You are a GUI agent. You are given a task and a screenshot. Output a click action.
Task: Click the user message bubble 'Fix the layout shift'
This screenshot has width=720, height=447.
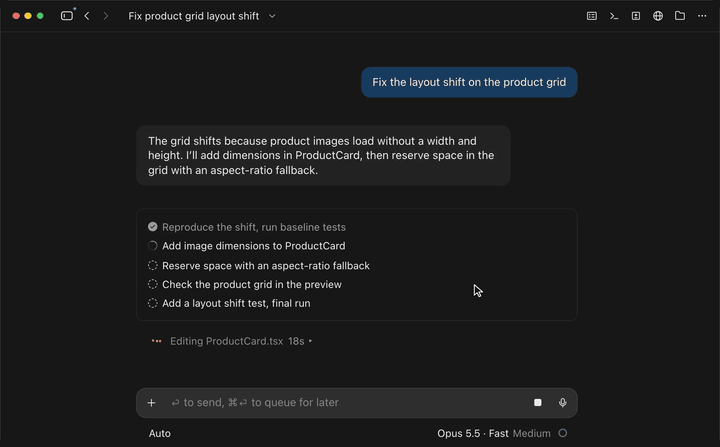point(469,82)
